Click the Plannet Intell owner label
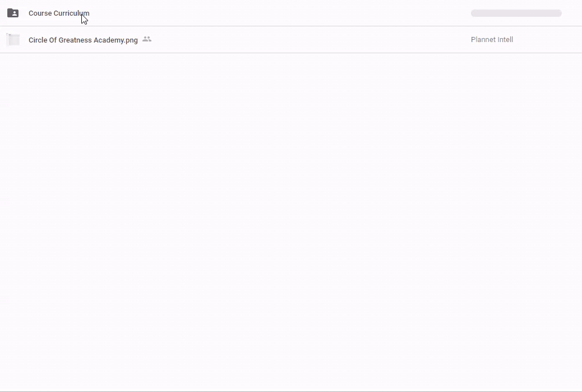This screenshot has width=582, height=392. (x=492, y=40)
